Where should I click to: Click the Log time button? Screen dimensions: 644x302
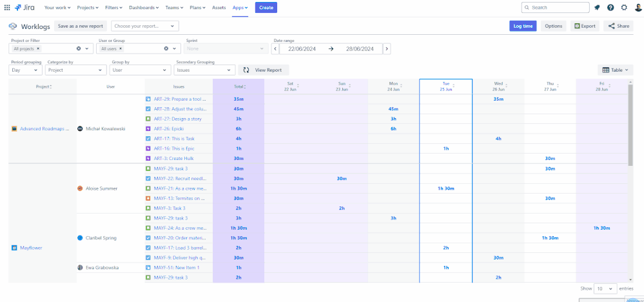click(522, 26)
